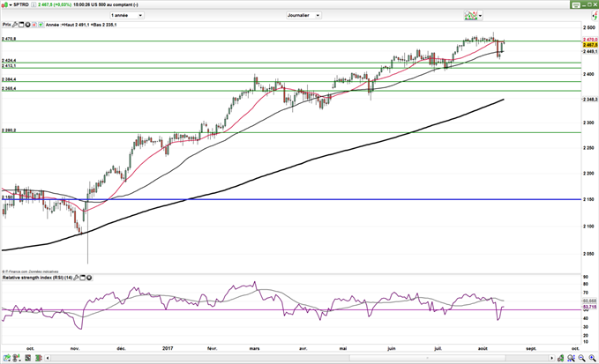Click the Prix panel label
Screen dimensions: 599x364
pyautogui.click(x=6, y=25)
